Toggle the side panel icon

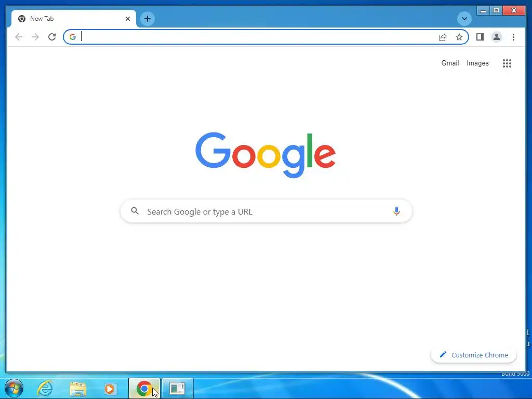[480, 37]
